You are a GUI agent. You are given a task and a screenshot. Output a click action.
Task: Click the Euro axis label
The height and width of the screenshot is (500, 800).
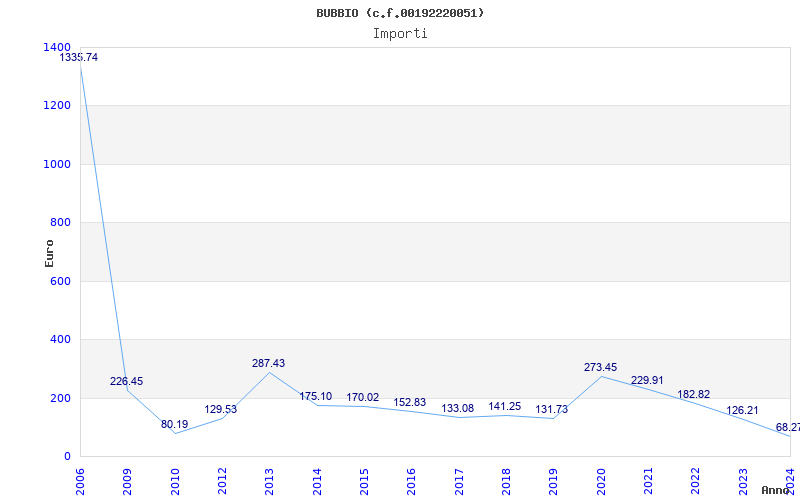[49, 253]
